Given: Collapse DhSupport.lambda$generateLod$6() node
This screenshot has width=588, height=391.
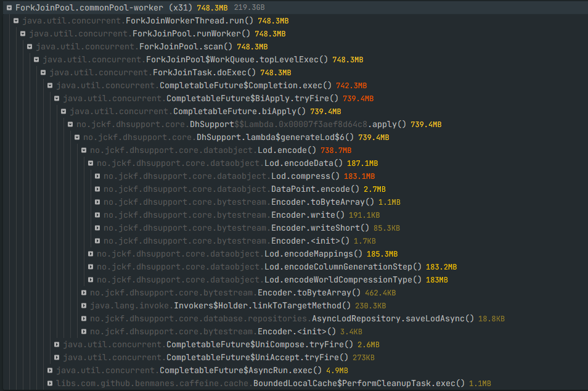Looking at the screenshot, I should click(76, 138).
